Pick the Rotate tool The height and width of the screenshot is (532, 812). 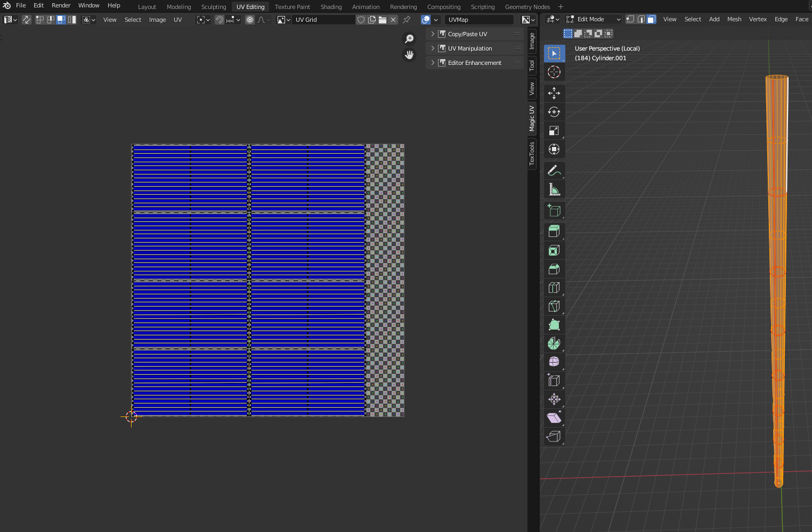tap(554, 112)
